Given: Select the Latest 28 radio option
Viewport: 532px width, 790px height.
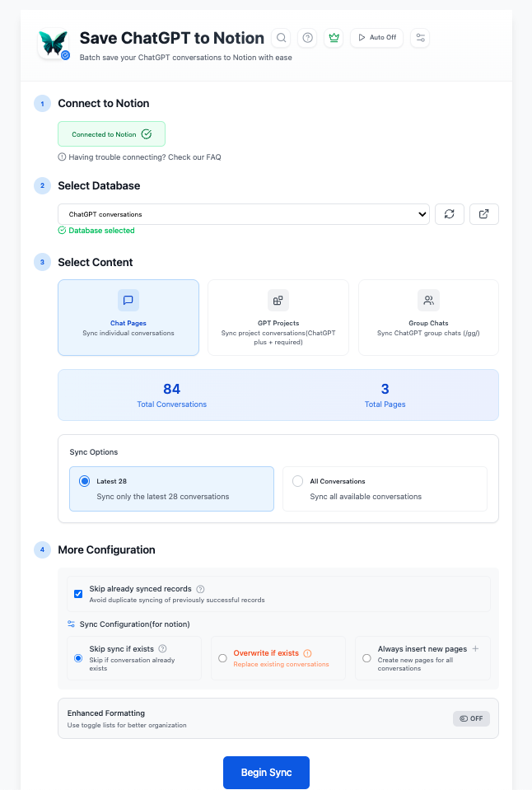Looking at the screenshot, I should tap(85, 481).
